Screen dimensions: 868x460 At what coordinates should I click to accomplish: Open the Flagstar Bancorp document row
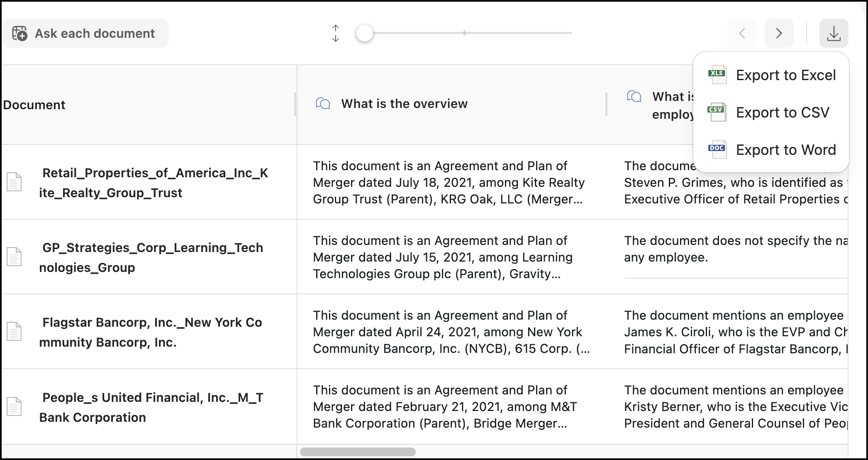(152, 332)
